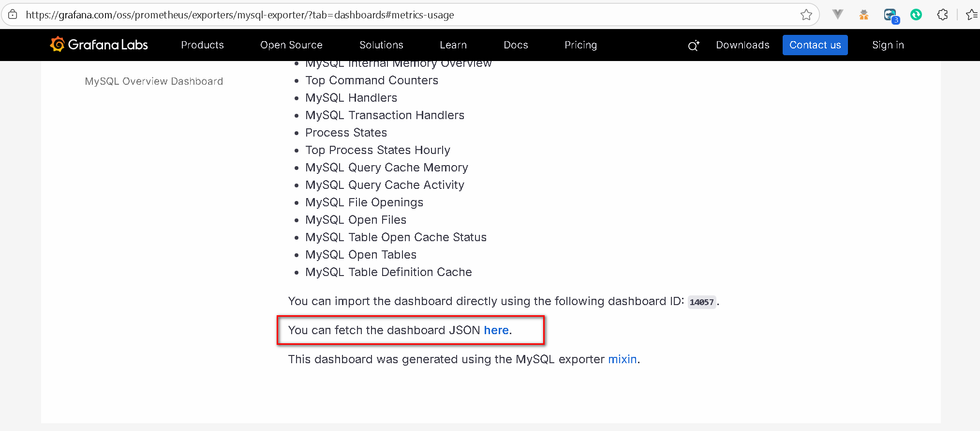Open the Docs menu
This screenshot has height=431, width=980.
click(516, 45)
